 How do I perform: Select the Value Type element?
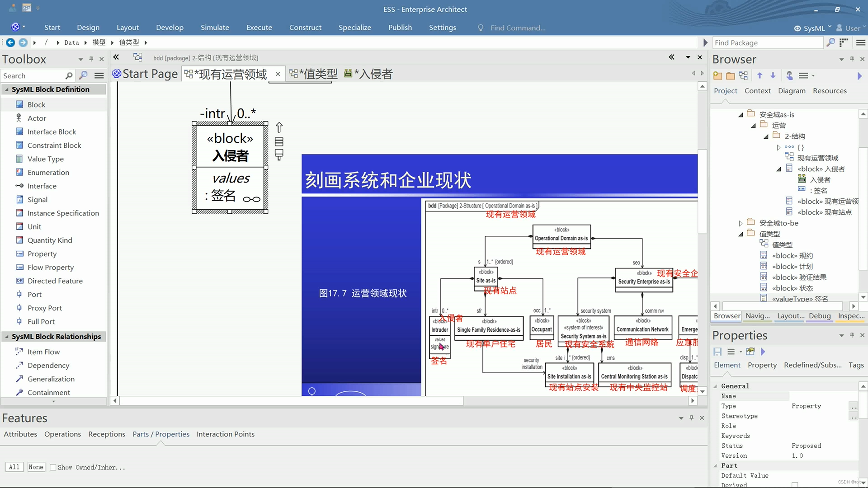(45, 159)
